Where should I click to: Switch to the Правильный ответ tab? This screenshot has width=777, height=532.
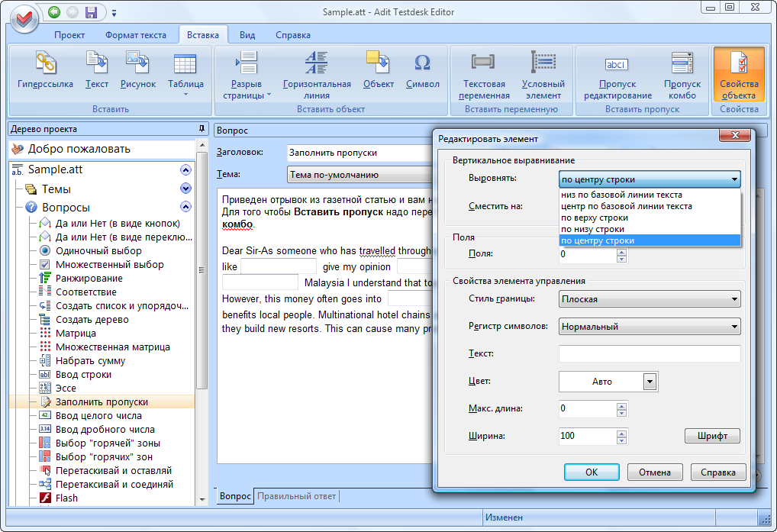pyautogui.click(x=296, y=496)
